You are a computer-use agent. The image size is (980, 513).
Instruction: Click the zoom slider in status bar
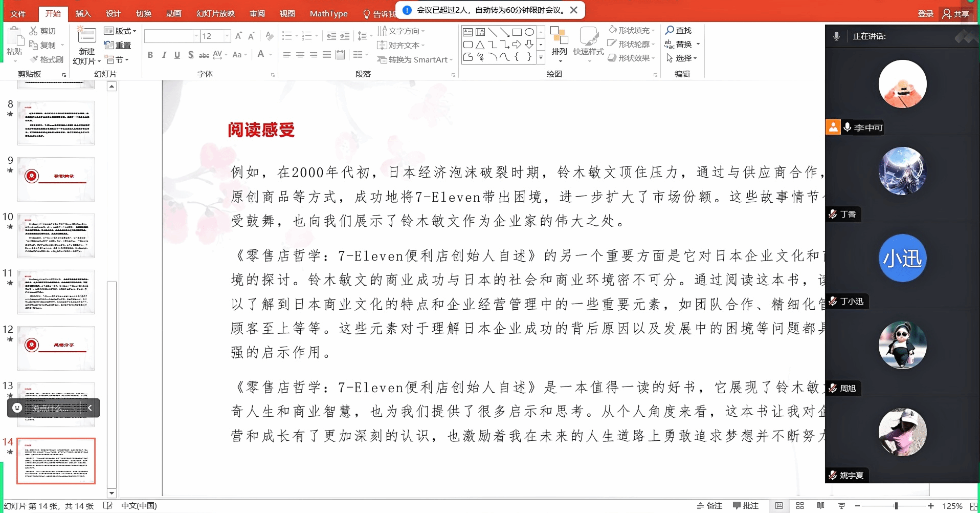[896, 506]
